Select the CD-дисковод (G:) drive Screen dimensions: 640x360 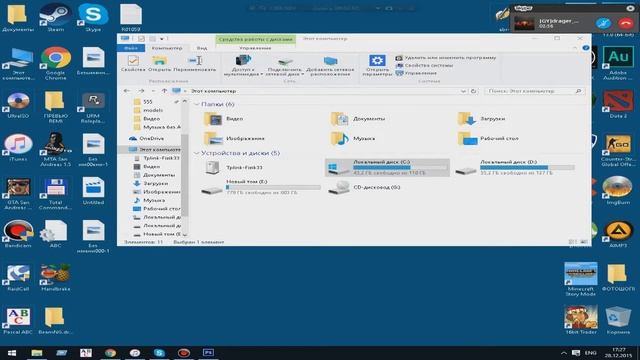(364, 187)
